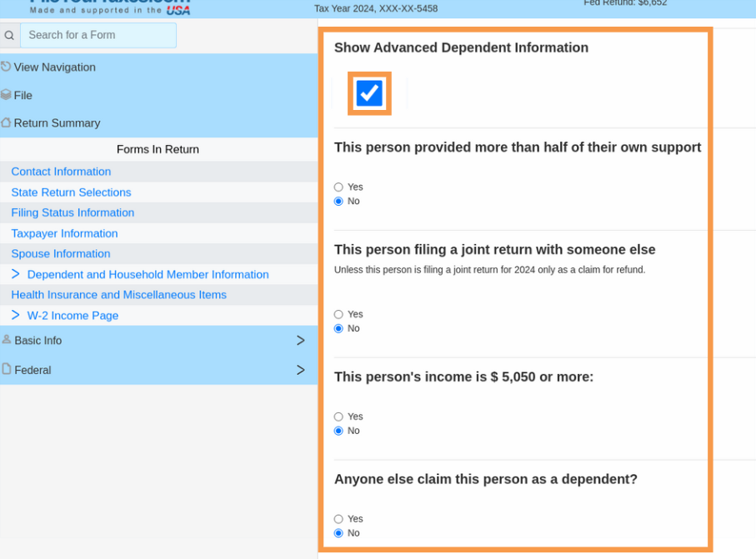756x559 pixels.
Task: Click the joint return refund claim note
Action: 489,269
